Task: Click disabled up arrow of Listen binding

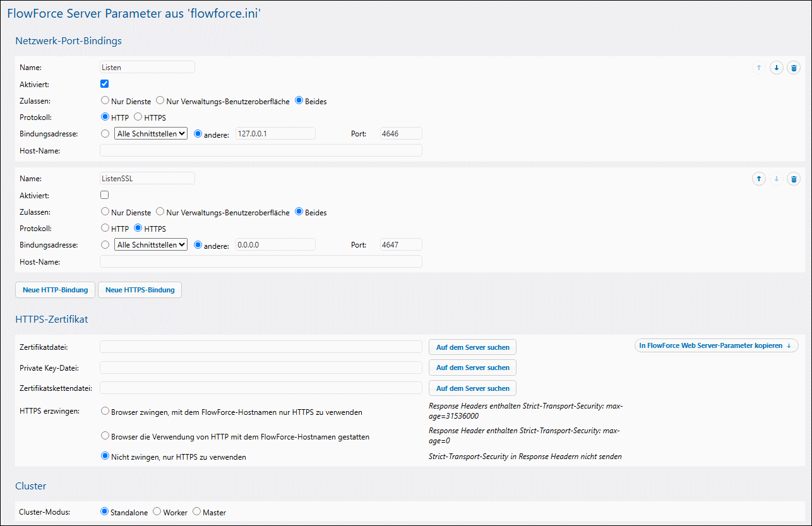Action: tap(758, 68)
